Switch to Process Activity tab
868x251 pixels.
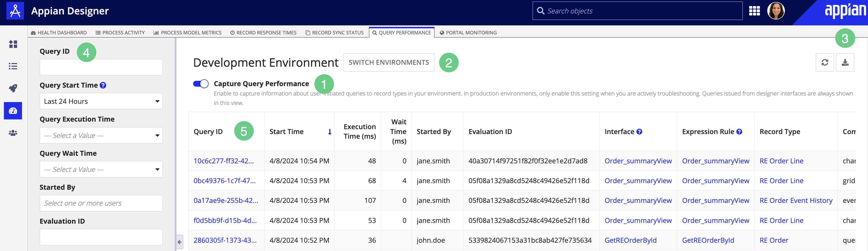pos(120,33)
